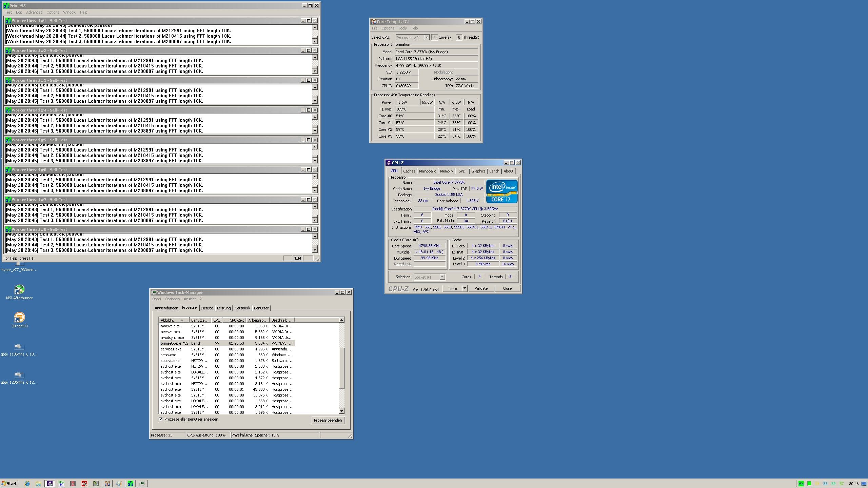868x488 pixels.
Task: Click the Intel Core i7 logo in CPU-Z
Action: (502, 191)
